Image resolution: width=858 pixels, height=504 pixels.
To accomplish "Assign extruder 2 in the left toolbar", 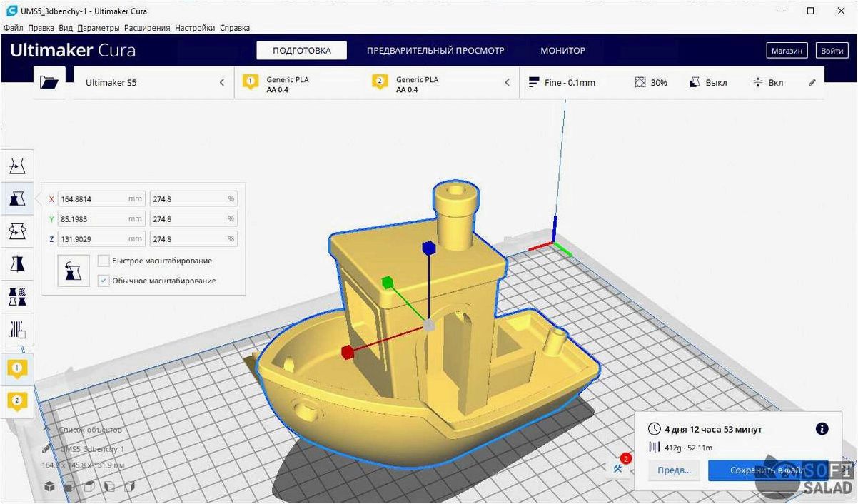I will [x=17, y=400].
